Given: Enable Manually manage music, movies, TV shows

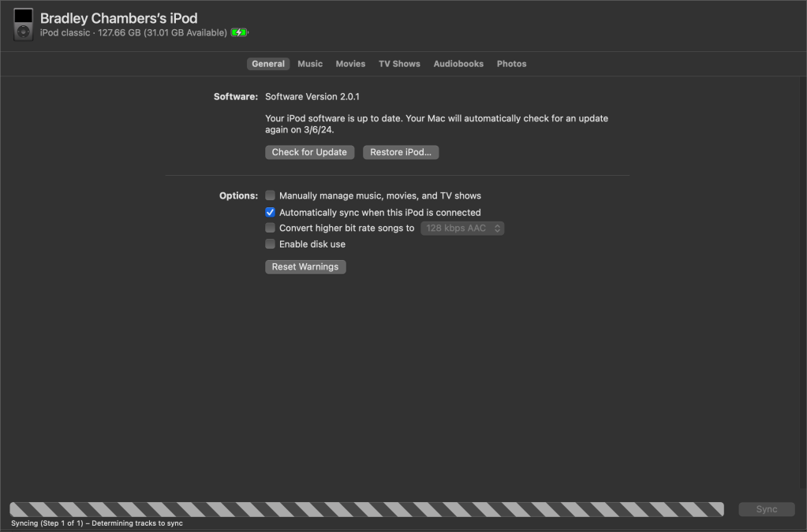Looking at the screenshot, I should click(271, 195).
